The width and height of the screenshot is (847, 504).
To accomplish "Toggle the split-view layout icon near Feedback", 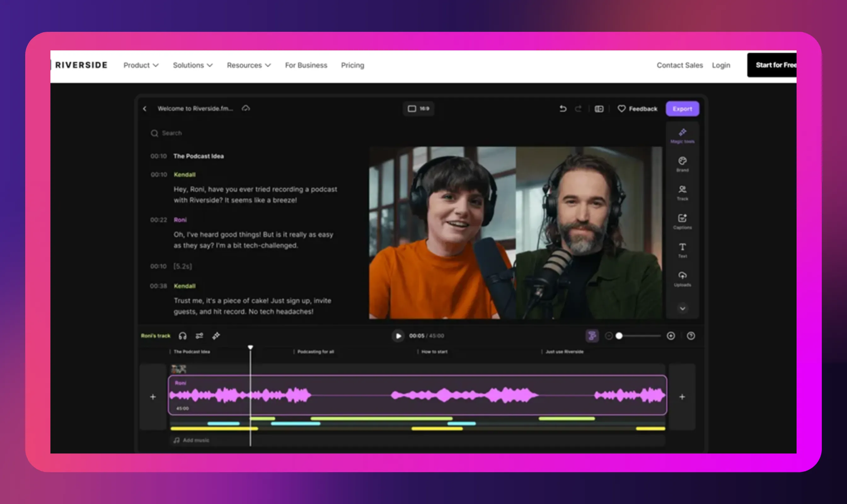I will 599,109.
